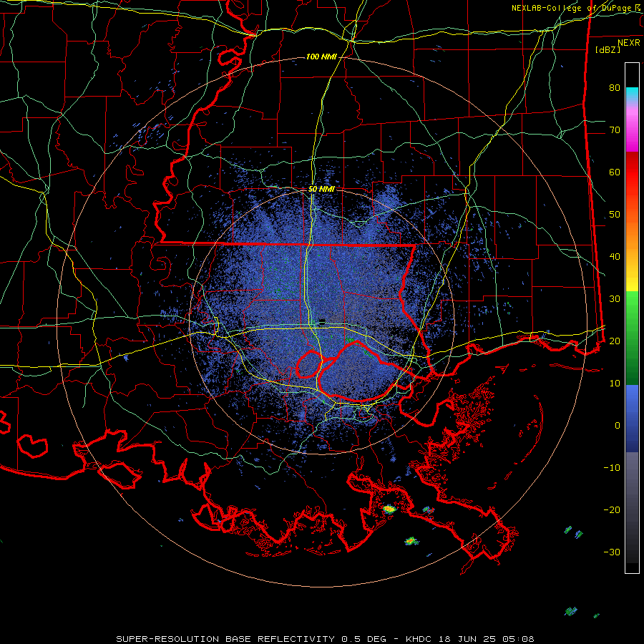Click the black radar site marker at center
Viewport: 644px width, 644px height.
(322, 321)
